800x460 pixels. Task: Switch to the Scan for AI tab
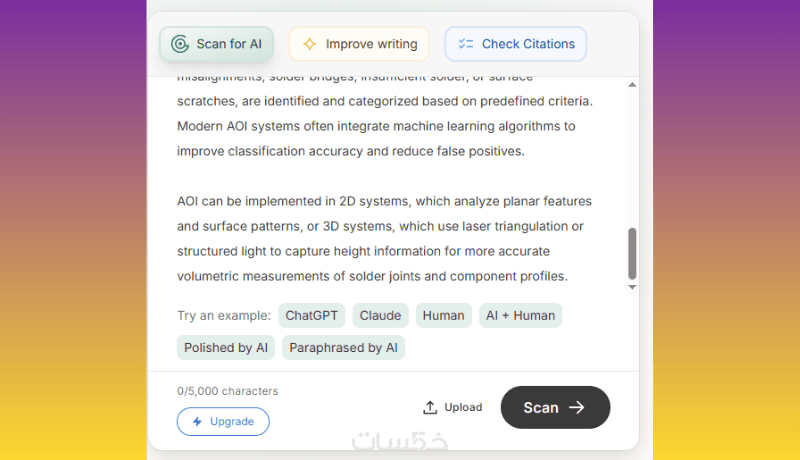point(216,44)
